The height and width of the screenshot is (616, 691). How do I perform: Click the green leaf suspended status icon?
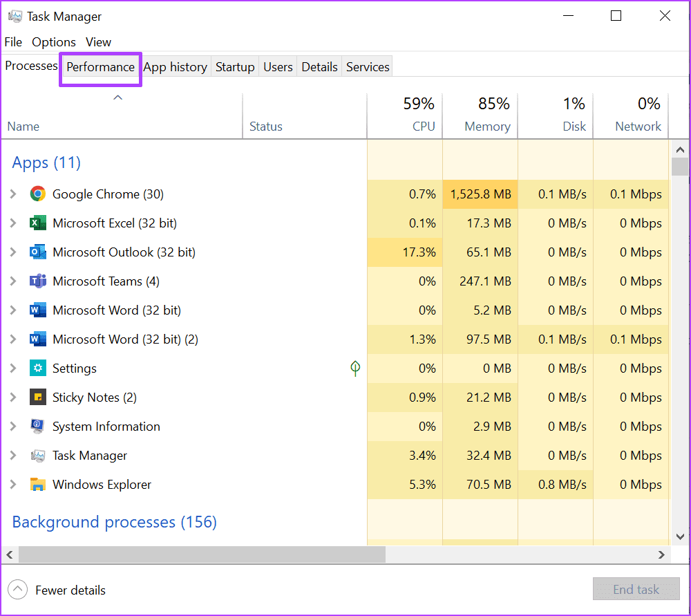pos(355,368)
